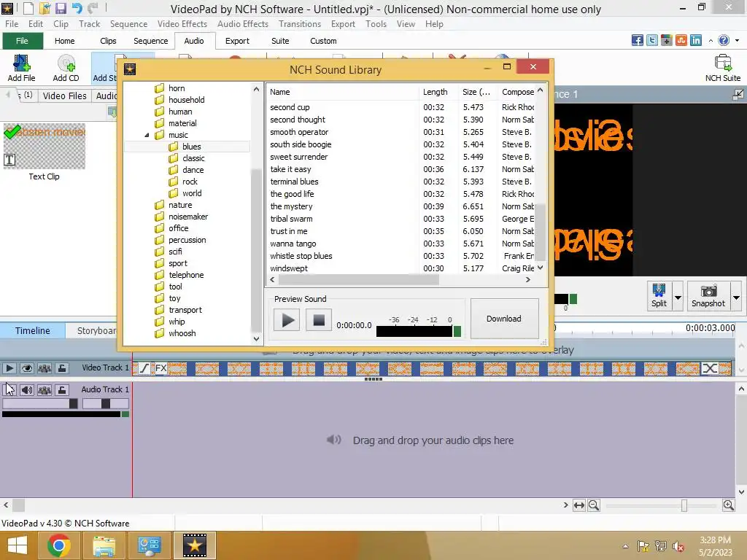Open the Video Files bin tab
Screen dimensions: 747x560
65,96
